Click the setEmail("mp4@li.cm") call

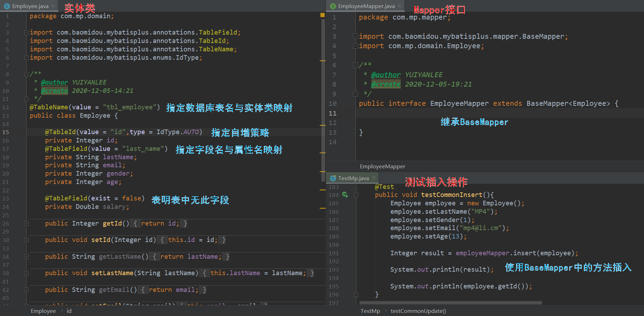(x=450, y=228)
